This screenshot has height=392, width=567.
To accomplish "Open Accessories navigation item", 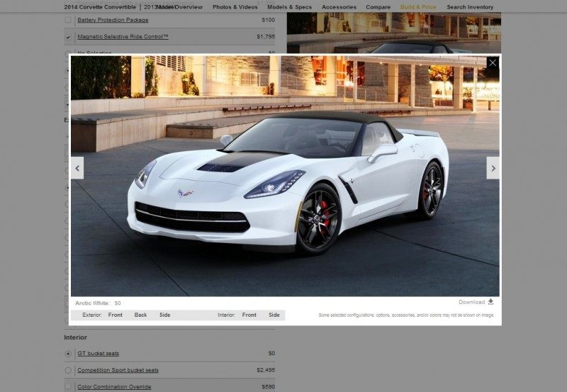I will tap(339, 7).
